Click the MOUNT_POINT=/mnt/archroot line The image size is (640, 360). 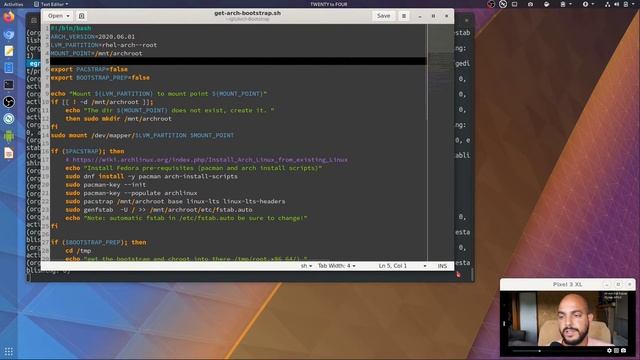point(96,53)
